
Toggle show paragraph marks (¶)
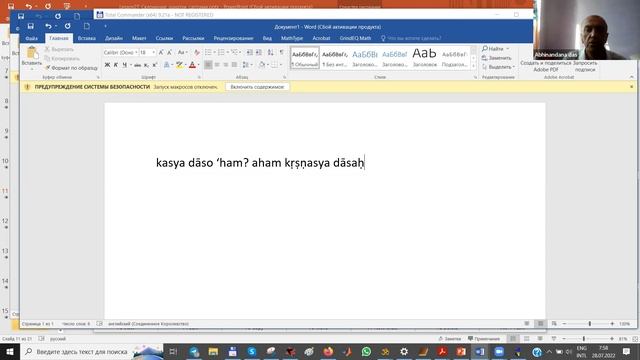(x=282, y=53)
